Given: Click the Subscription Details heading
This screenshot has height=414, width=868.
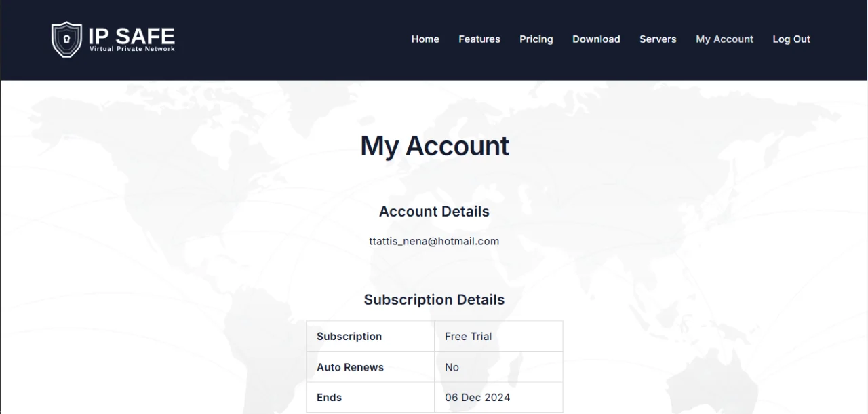Looking at the screenshot, I should tap(434, 300).
